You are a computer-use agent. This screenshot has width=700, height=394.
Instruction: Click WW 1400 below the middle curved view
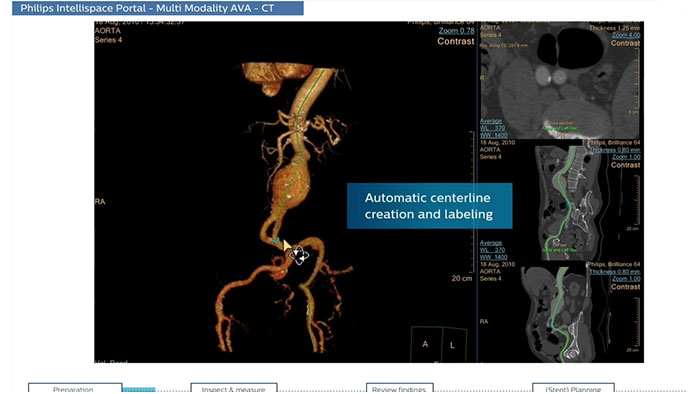click(x=494, y=257)
